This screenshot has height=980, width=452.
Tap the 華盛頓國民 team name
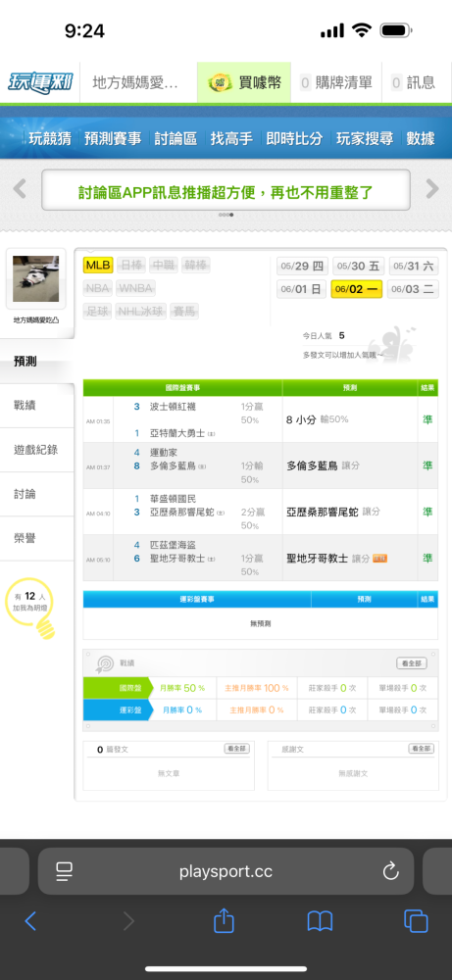click(x=173, y=498)
